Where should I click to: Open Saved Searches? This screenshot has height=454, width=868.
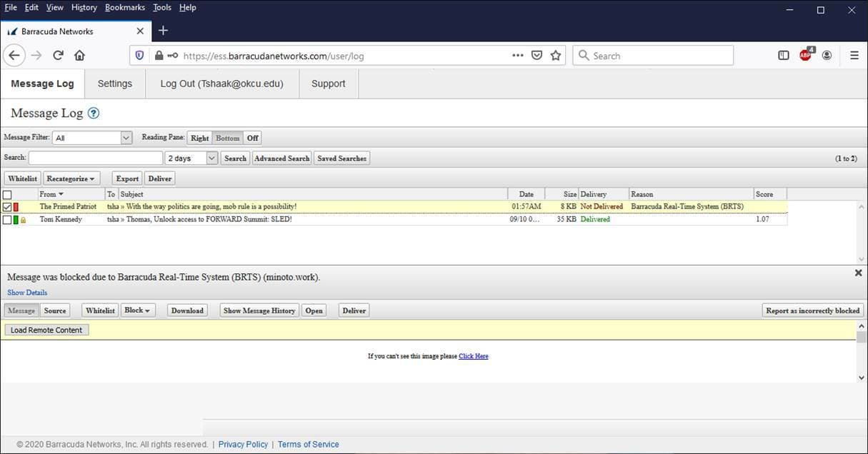[x=342, y=158]
